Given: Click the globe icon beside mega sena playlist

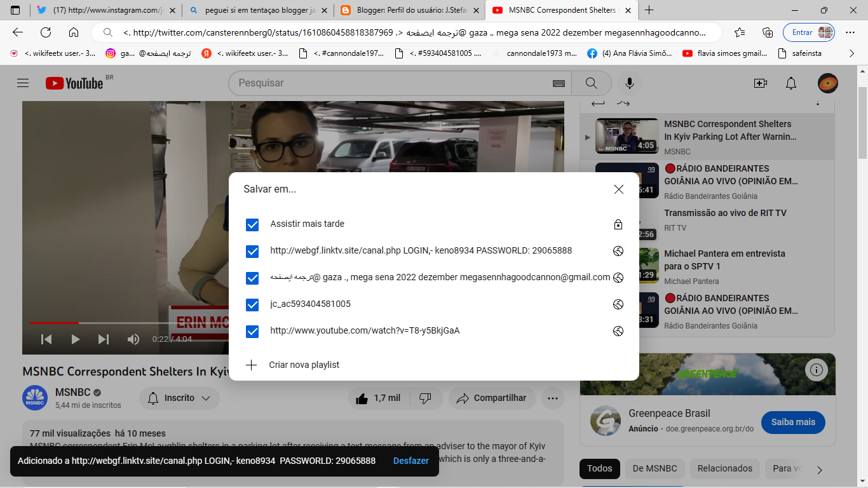Looking at the screenshot, I should (x=618, y=278).
